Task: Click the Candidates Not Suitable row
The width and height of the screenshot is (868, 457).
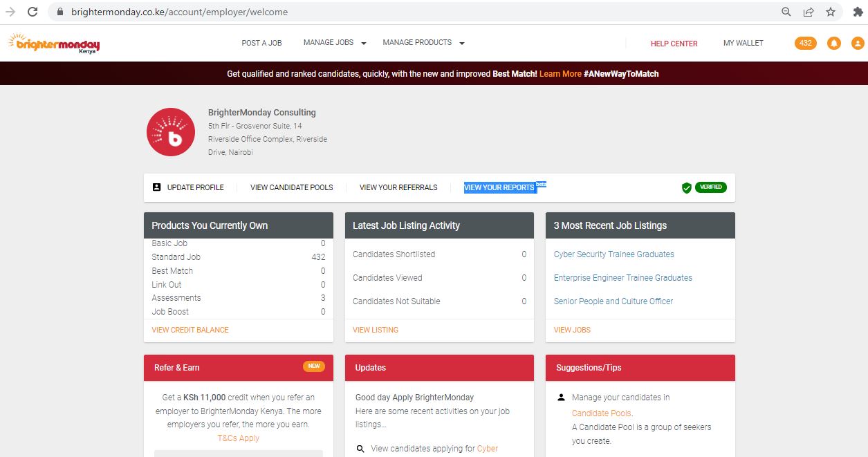Action: tap(439, 301)
